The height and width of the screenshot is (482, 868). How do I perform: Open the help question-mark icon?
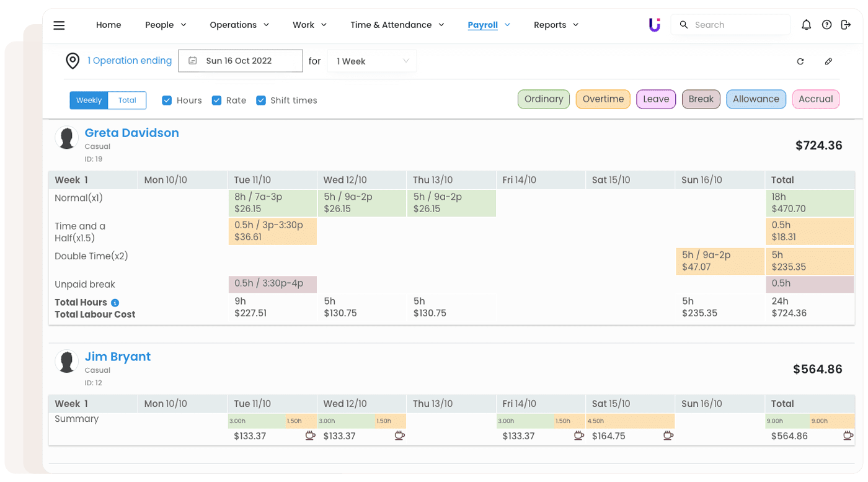(826, 24)
